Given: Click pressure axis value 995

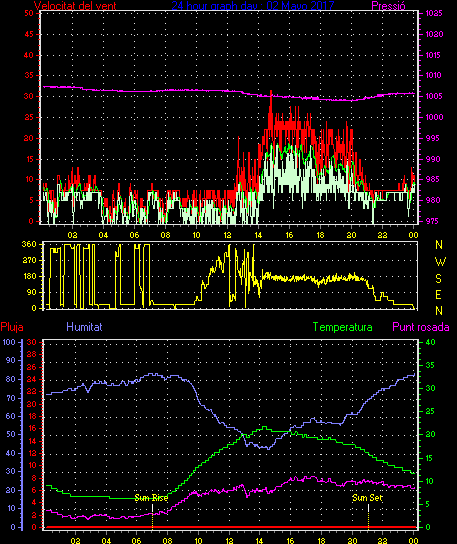Looking at the screenshot, I should 433,138.
